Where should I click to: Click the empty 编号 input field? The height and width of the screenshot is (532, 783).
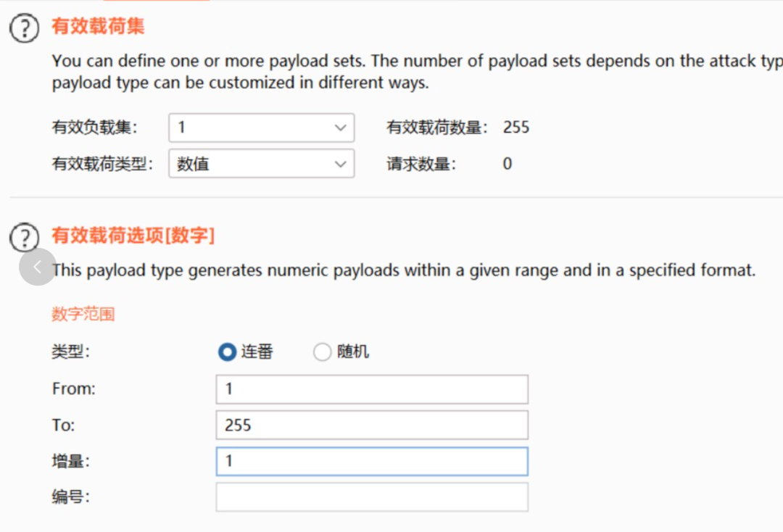click(x=372, y=497)
